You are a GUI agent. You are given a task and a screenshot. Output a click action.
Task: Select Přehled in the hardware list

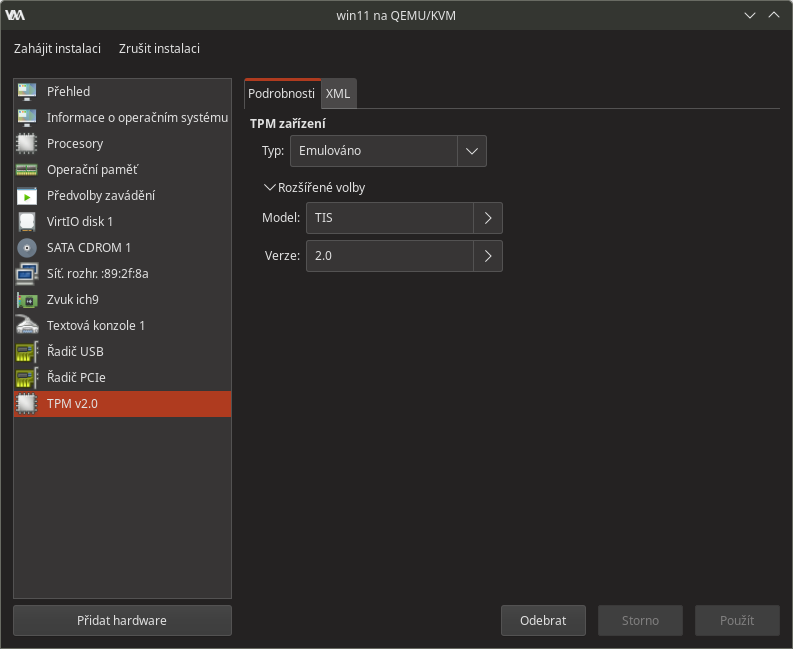(122, 92)
